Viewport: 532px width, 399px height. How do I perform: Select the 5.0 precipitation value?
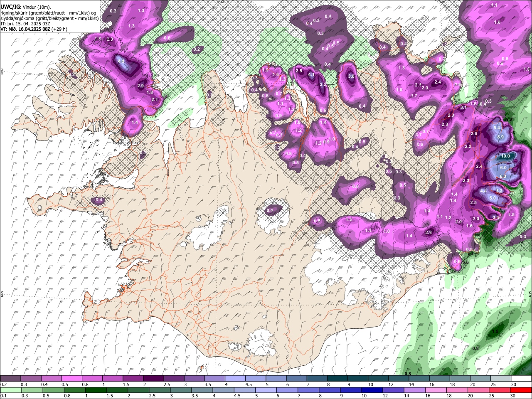pyautogui.click(x=493, y=198)
